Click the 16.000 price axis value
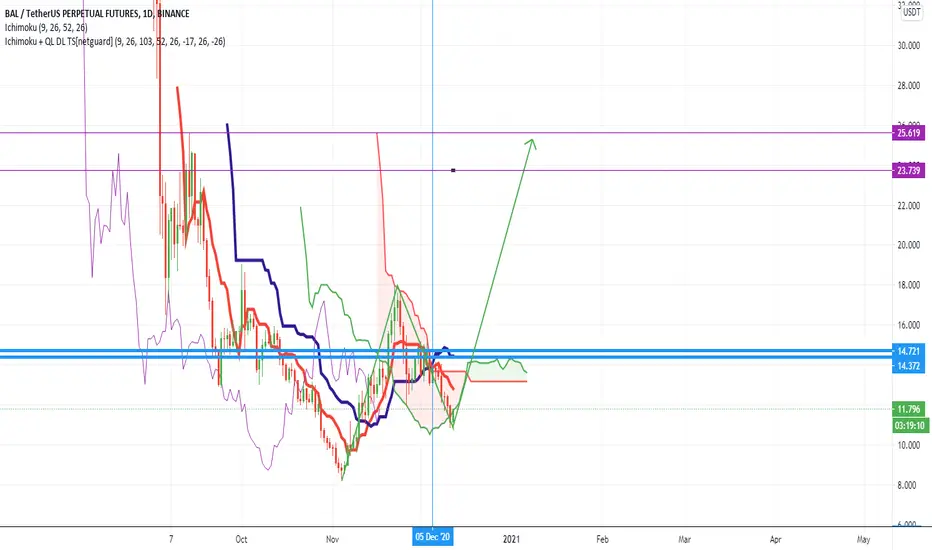Viewport: 932px width, 550px height. pyautogui.click(x=908, y=325)
